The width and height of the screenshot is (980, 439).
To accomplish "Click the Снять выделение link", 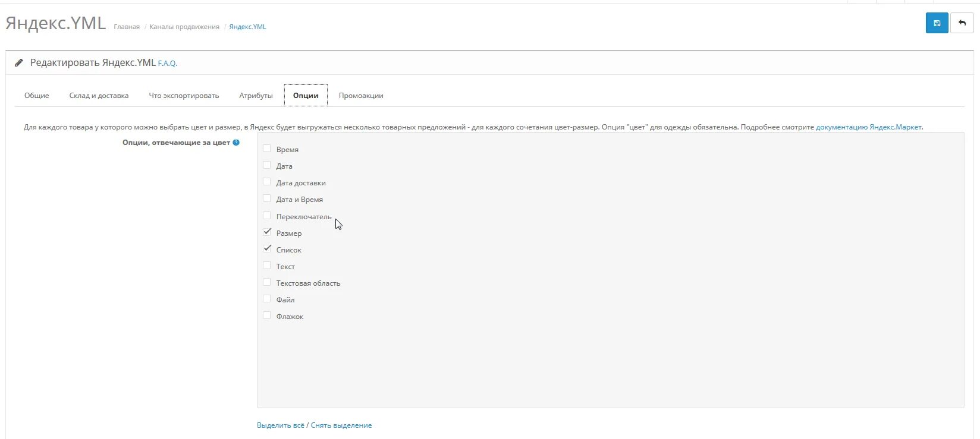I will coord(341,425).
